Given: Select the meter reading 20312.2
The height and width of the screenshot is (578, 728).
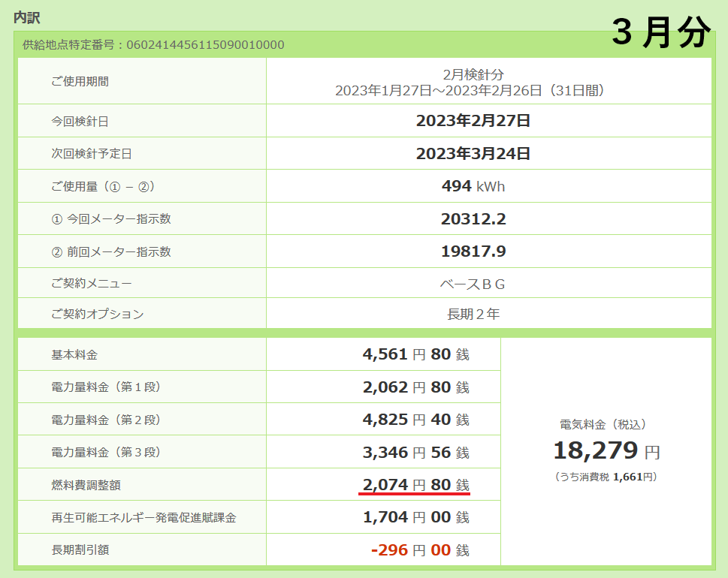Looking at the screenshot, I should pyautogui.click(x=473, y=219).
